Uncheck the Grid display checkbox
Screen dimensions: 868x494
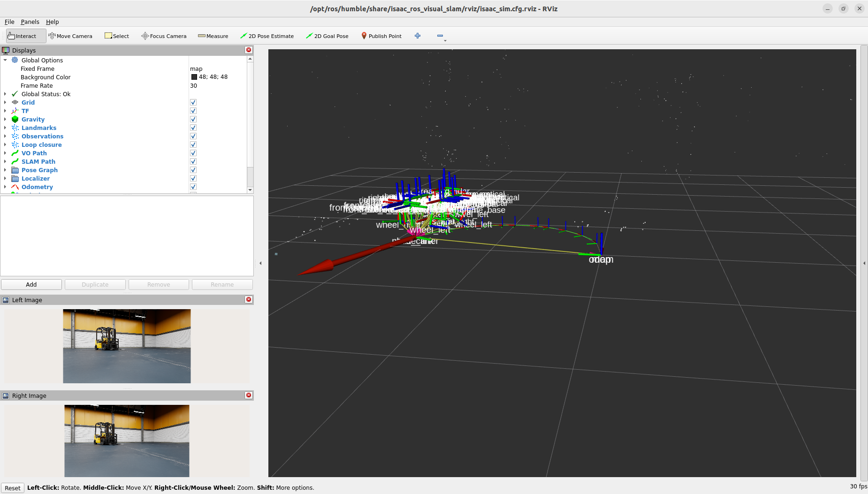click(193, 103)
